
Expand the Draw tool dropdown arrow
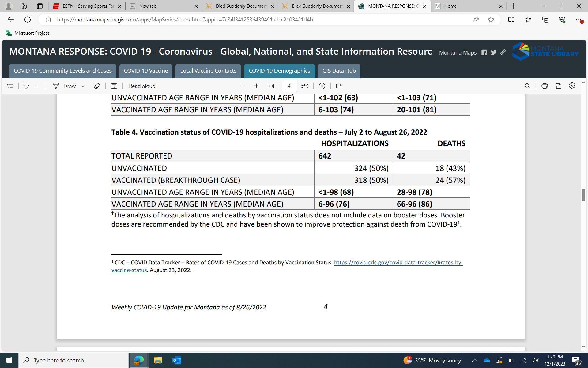(x=83, y=86)
